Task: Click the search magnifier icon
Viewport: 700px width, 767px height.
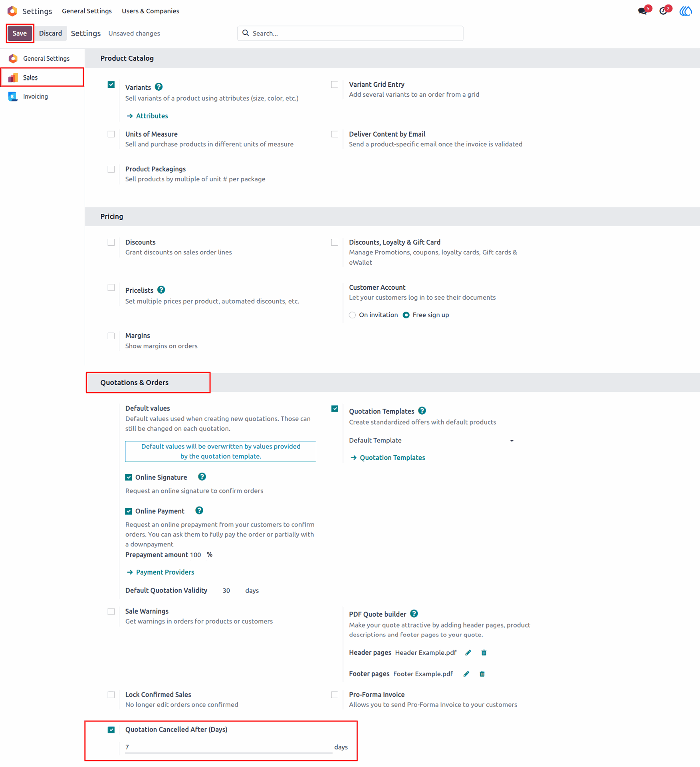Action: pos(246,33)
